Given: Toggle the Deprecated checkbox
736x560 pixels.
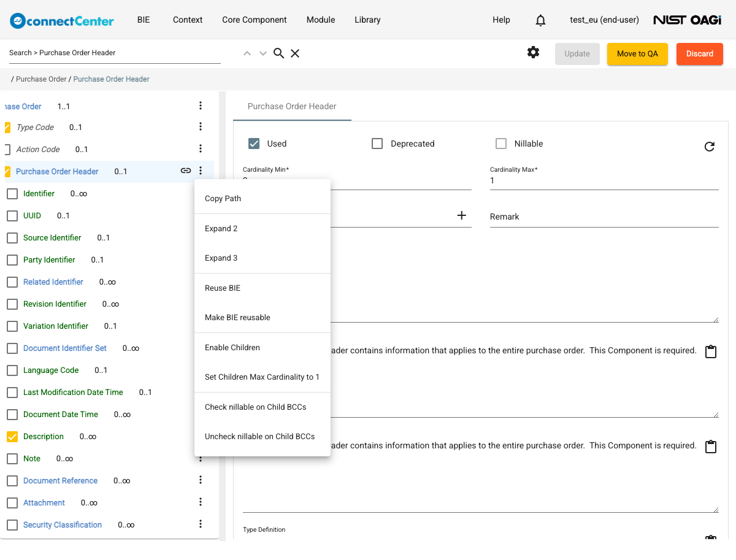Looking at the screenshot, I should (x=378, y=144).
